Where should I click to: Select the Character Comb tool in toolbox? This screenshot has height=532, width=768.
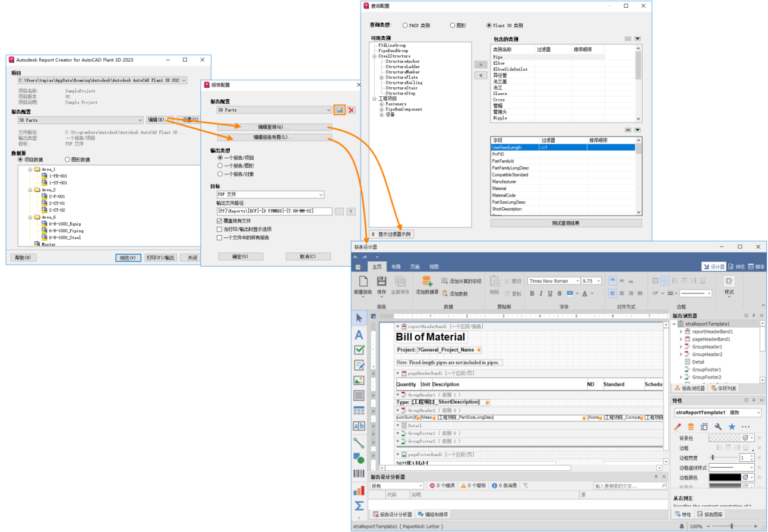coord(359,426)
